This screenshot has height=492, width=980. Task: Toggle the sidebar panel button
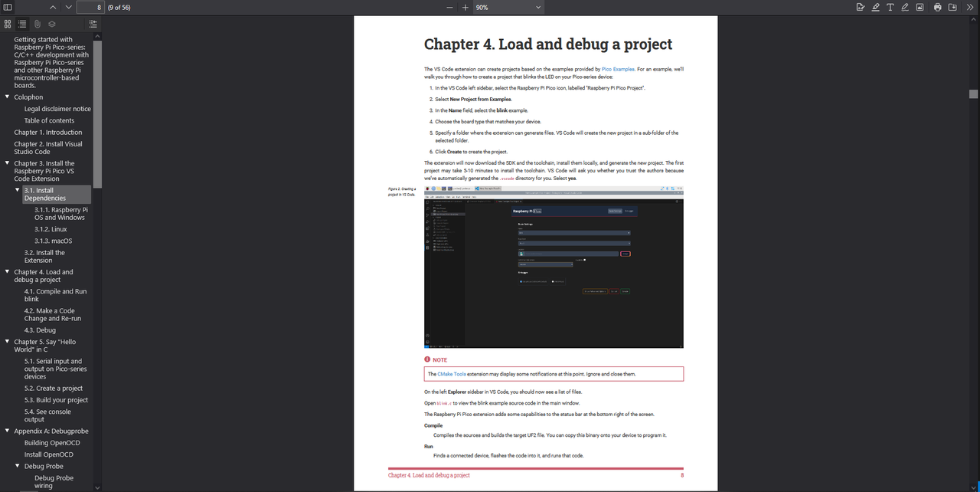pyautogui.click(x=8, y=7)
